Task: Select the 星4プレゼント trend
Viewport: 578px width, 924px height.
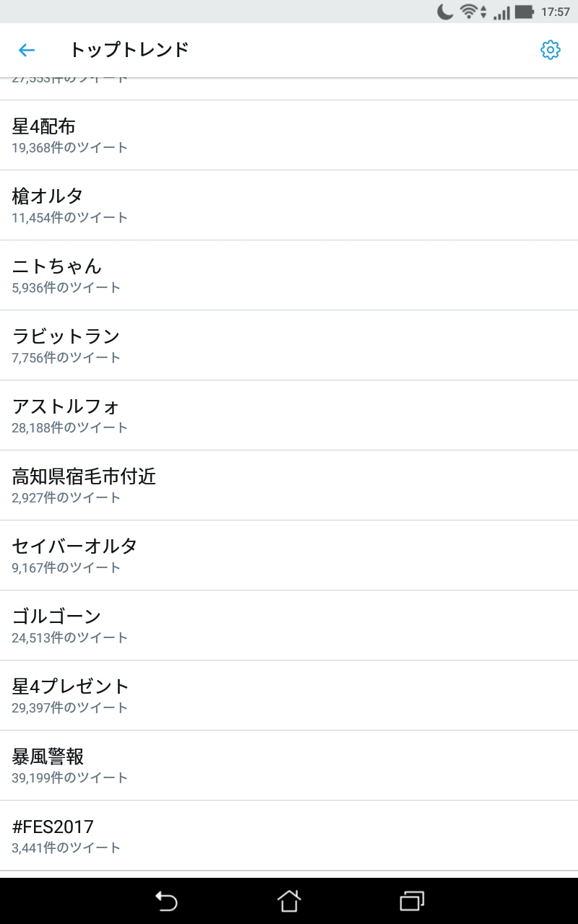Action: coord(289,695)
